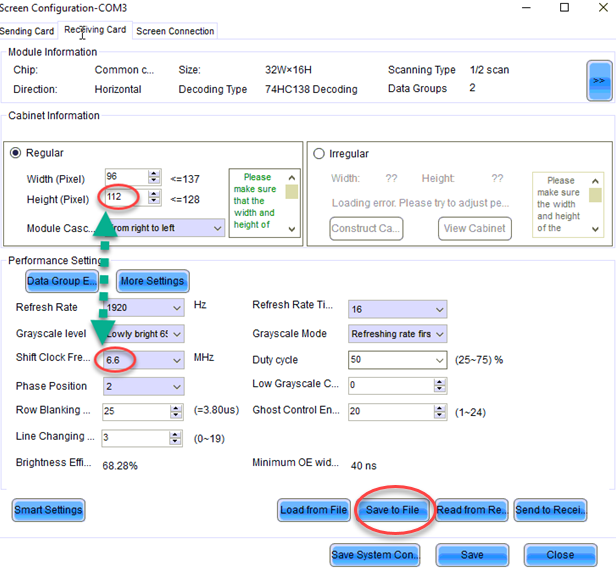
Task: Click Save to File
Action: tap(392, 510)
